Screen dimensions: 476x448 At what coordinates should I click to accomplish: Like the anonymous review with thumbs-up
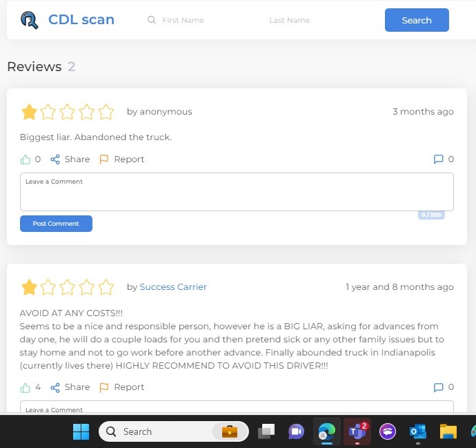pos(26,159)
